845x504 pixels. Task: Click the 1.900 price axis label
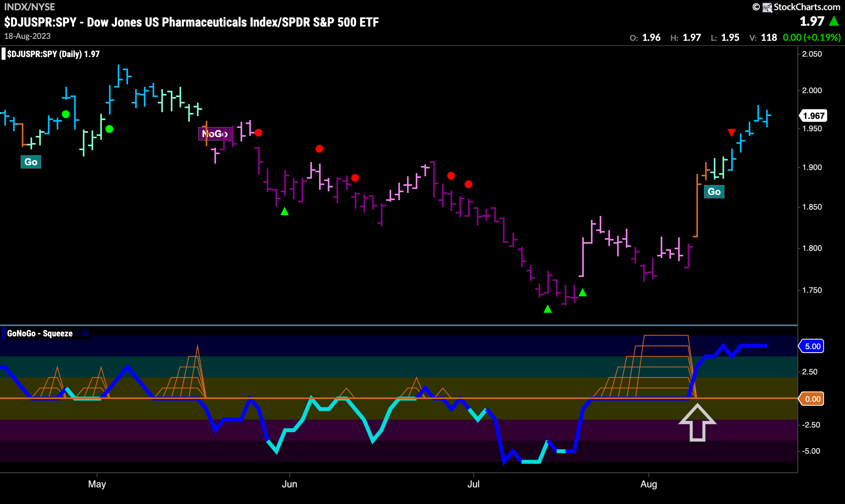(812, 167)
